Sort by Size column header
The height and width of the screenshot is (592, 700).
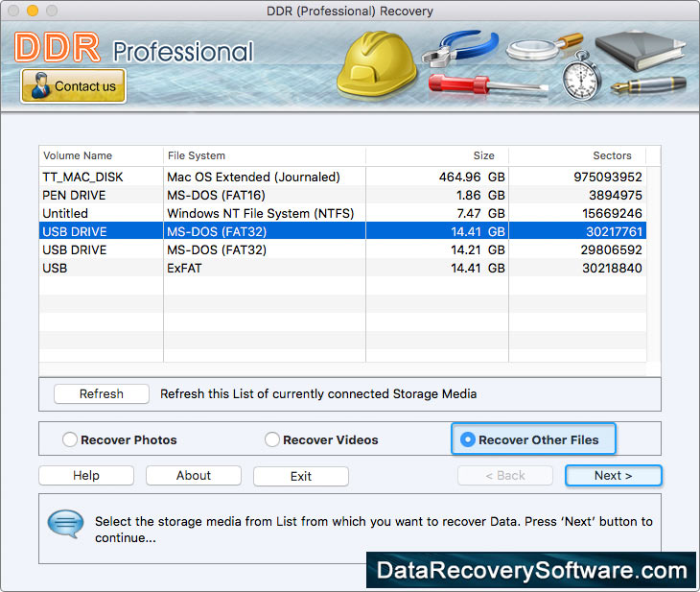[x=437, y=155]
